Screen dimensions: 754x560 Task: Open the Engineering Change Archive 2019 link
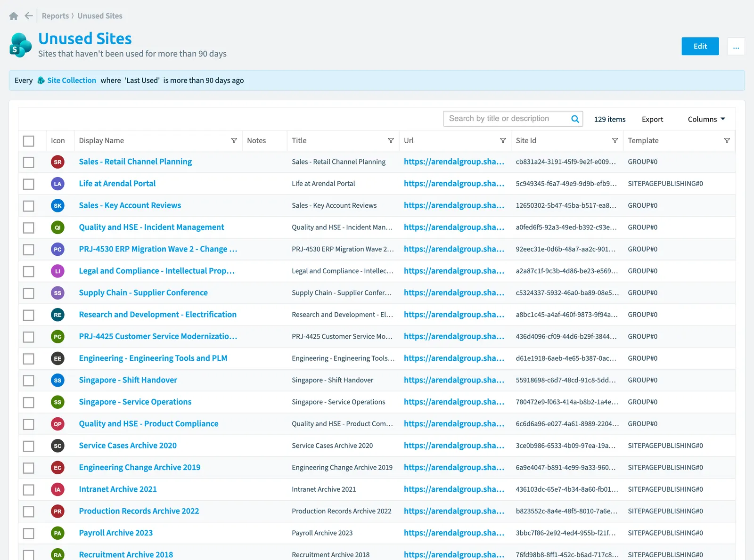coord(139,468)
